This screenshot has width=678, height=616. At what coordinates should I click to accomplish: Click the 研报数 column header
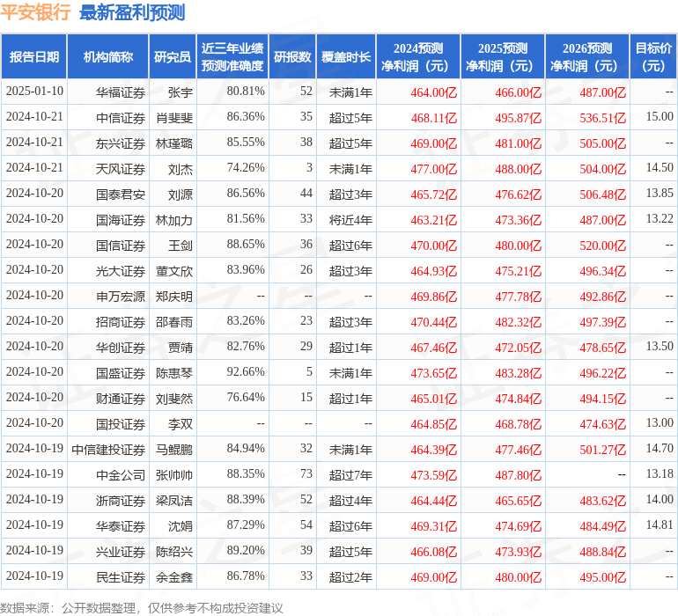292,56
